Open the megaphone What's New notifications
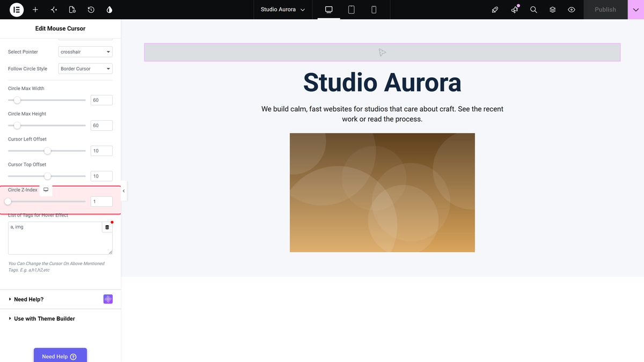 [515, 10]
